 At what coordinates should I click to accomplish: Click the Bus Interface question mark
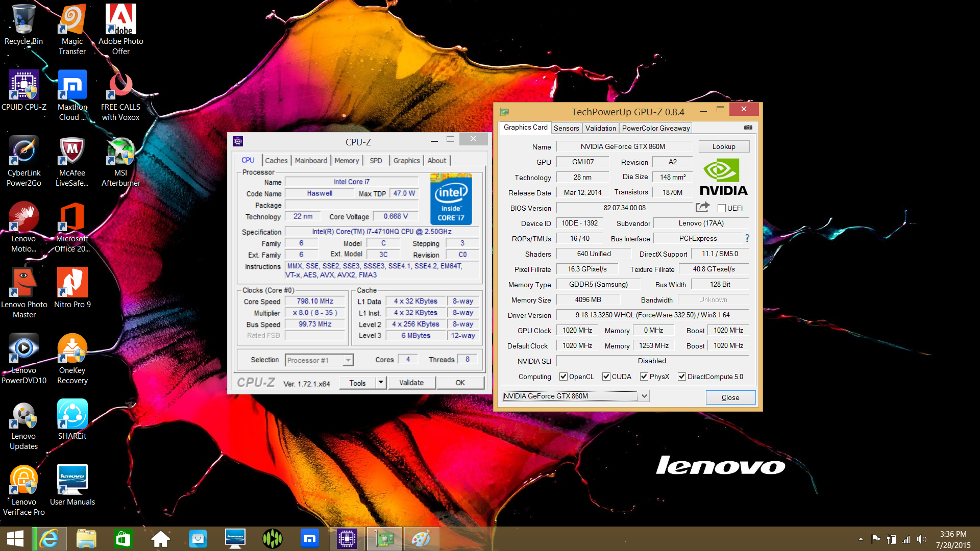747,238
